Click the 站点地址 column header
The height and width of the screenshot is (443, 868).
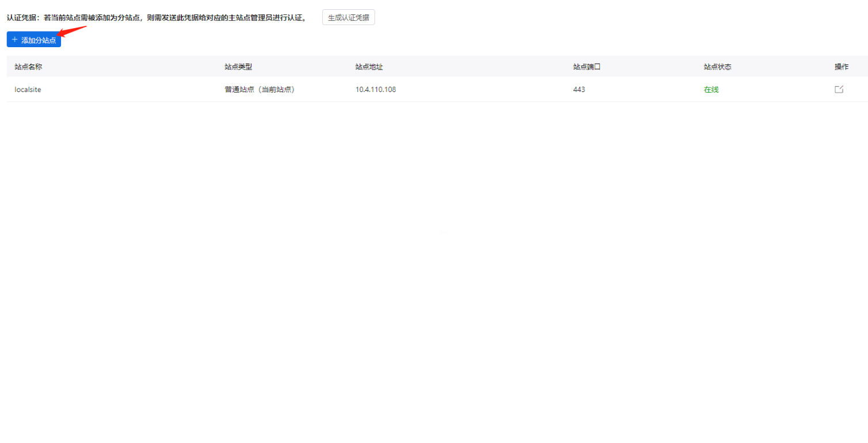point(369,67)
